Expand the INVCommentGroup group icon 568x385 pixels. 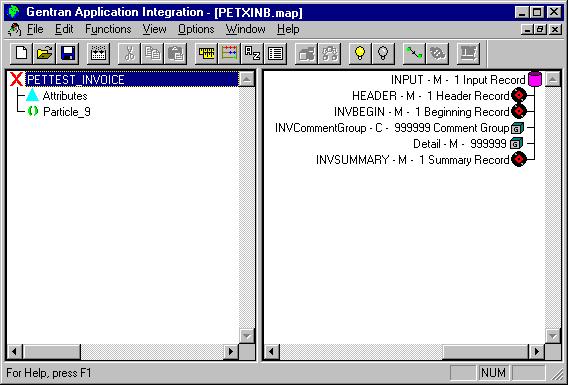(x=517, y=128)
